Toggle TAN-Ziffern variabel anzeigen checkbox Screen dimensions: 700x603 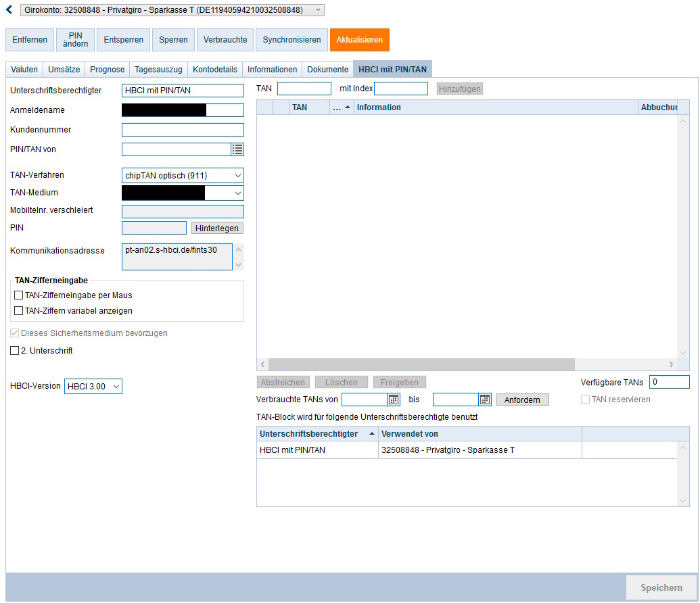[x=19, y=311]
